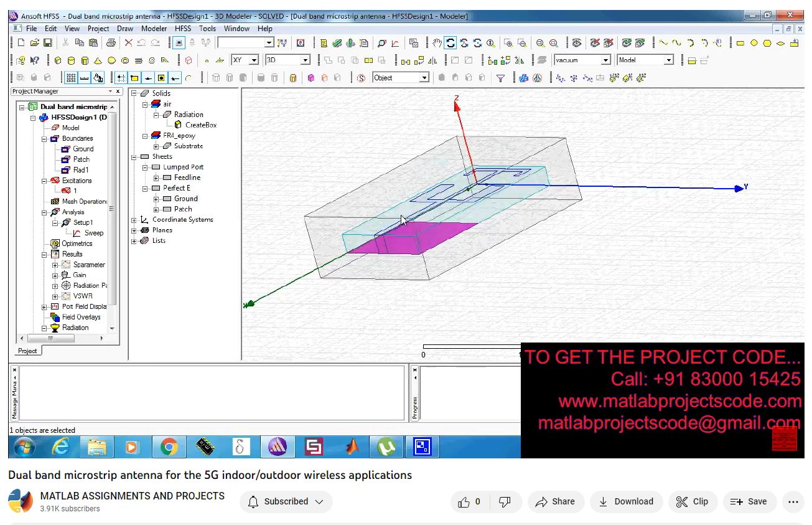Open the XY drawing plane dropdown
Viewport: 812px width, 525px height.
tap(254, 60)
